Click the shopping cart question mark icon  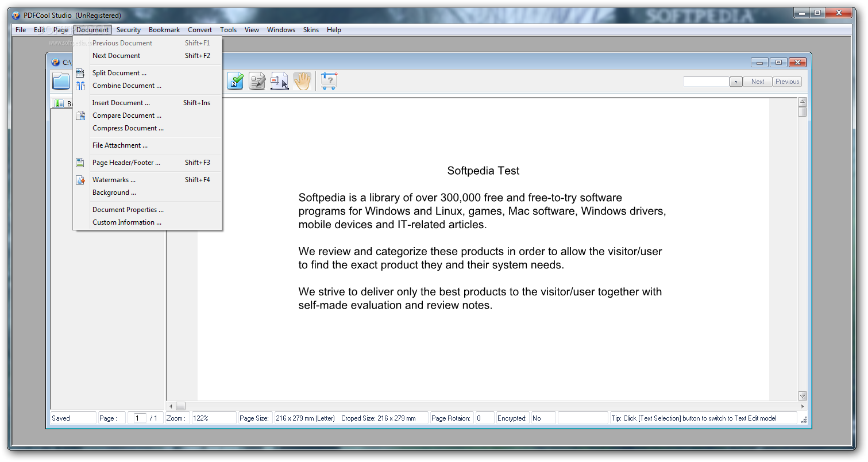(x=329, y=81)
